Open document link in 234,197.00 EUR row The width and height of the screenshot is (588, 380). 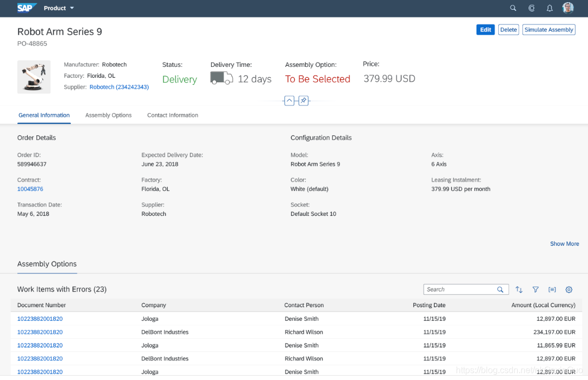point(40,332)
